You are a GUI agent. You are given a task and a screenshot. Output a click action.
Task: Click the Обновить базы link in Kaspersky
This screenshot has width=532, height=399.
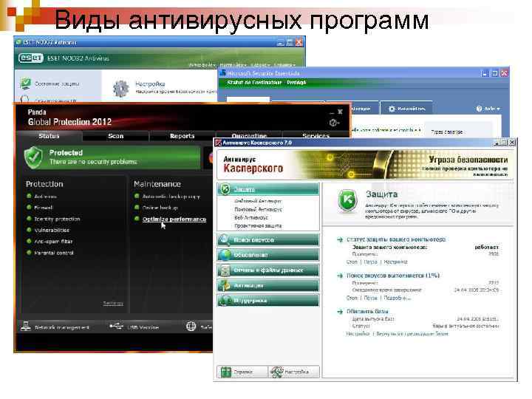tap(367, 312)
